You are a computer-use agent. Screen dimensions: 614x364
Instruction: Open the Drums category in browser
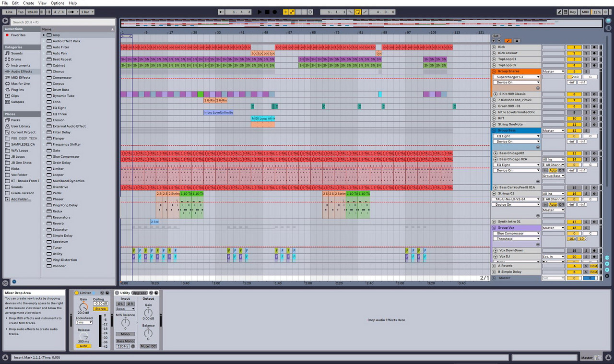click(x=17, y=59)
